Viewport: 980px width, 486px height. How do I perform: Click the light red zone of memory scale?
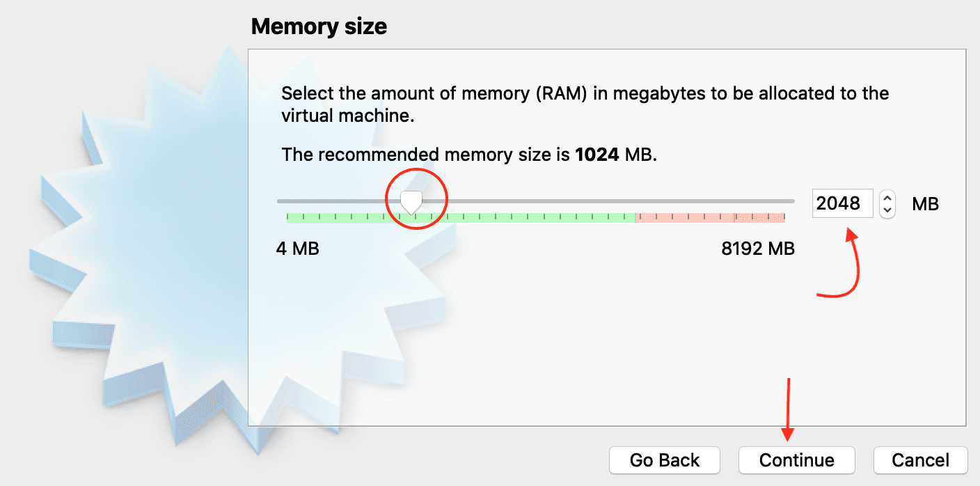[x=682, y=218]
